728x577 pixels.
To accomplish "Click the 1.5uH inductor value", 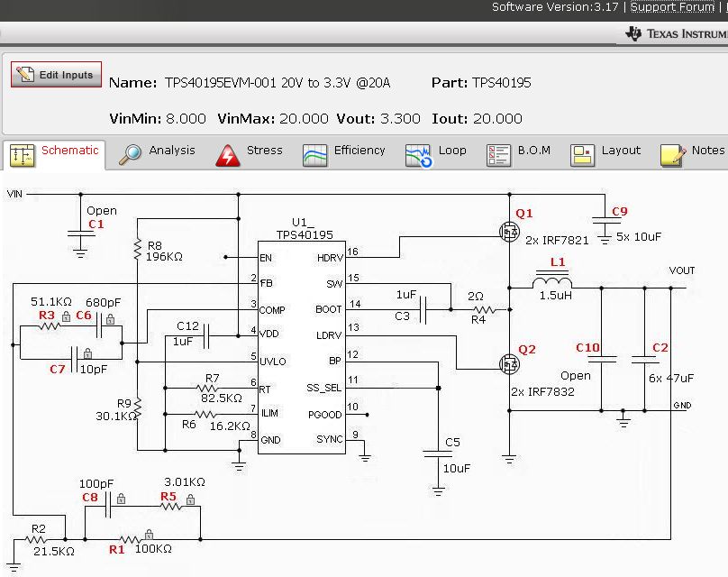I will (x=556, y=295).
